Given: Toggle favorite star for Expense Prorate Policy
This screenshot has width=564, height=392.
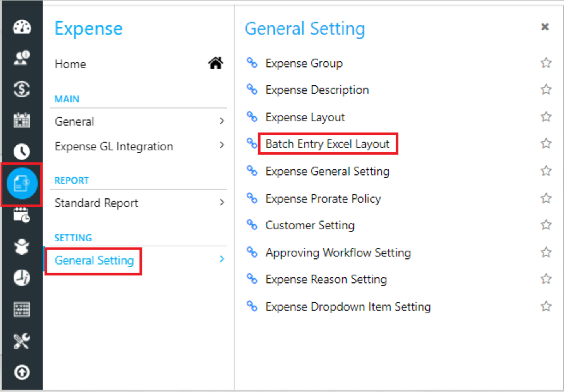Looking at the screenshot, I should (x=546, y=198).
